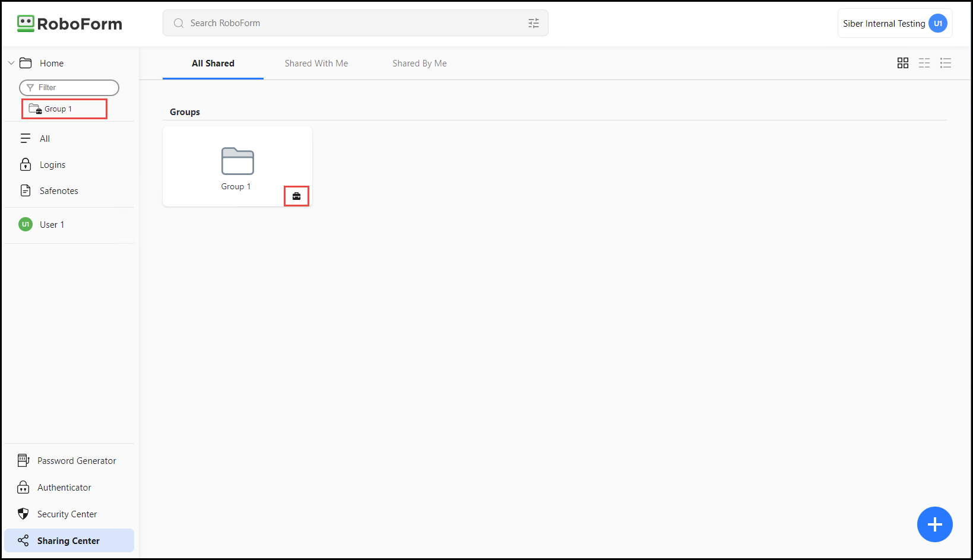973x560 pixels.
Task: Collapse the Home folder tree
Action: click(11, 63)
